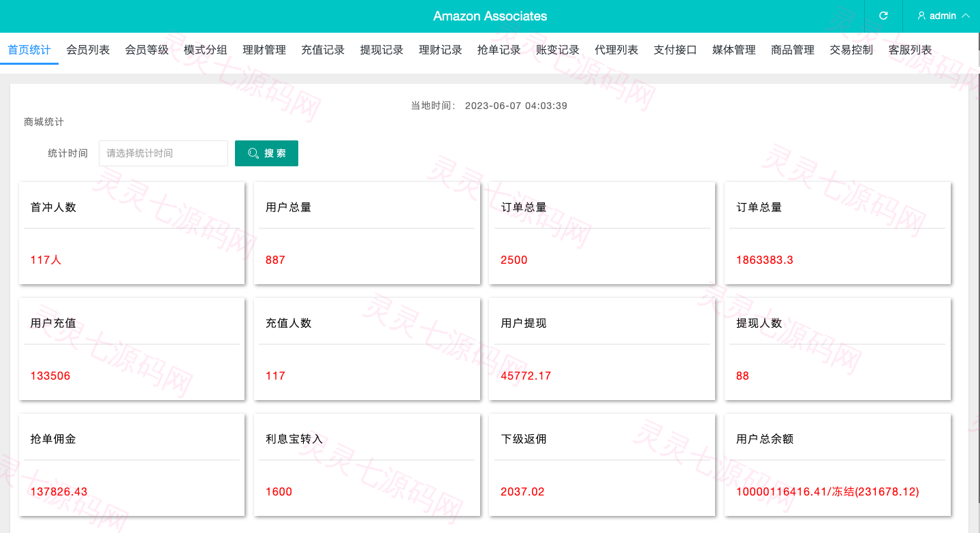Switch to 首页统计 tab

point(29,50)
